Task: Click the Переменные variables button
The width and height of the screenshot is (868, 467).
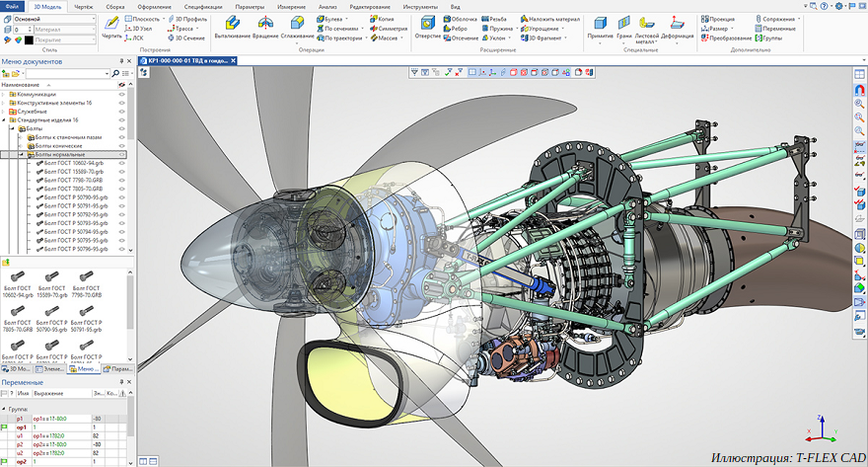Action: pos(775,29)
